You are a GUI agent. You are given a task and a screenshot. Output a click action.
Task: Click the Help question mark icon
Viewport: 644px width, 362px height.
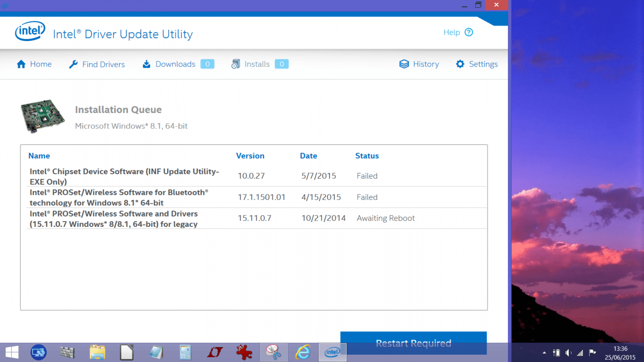(x=469, y=32)
